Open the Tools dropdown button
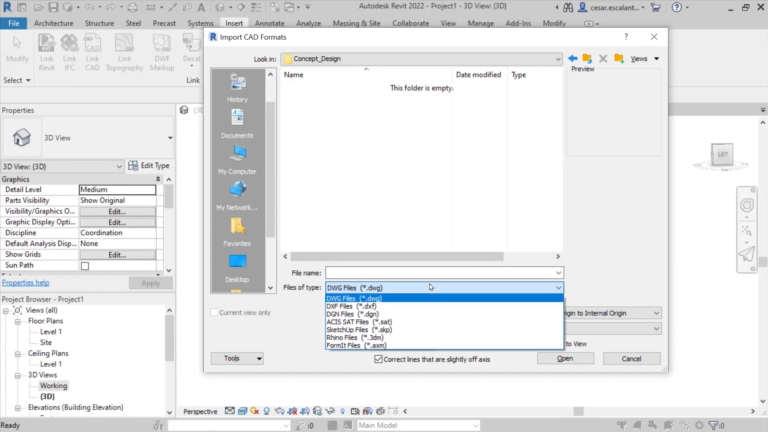Image resolution: width=768 pixels, height=432 pixels. [x=237, y=359]
